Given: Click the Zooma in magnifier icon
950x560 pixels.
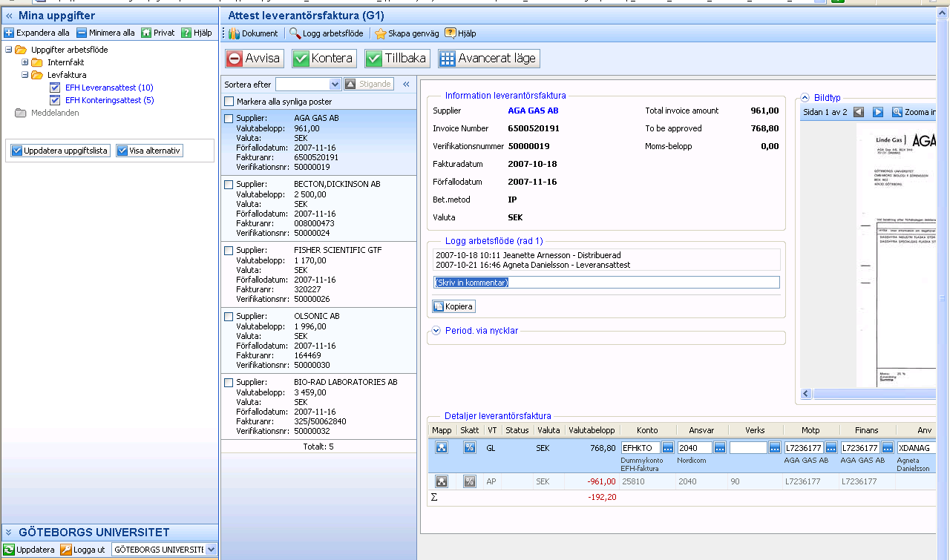Looking at the screenshot, I should click(897, 112).
